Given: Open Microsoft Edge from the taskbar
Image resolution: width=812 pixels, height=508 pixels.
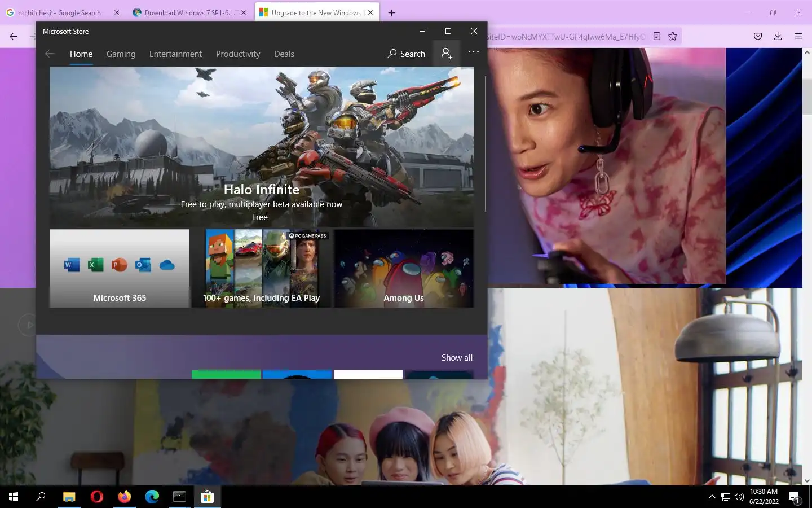Looking at the screenshot, I should 152,497.
